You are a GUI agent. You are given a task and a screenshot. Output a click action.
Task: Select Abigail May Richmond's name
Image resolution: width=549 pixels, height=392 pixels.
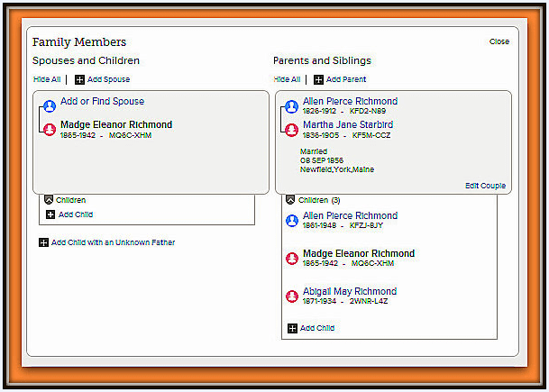coord(350,291)
